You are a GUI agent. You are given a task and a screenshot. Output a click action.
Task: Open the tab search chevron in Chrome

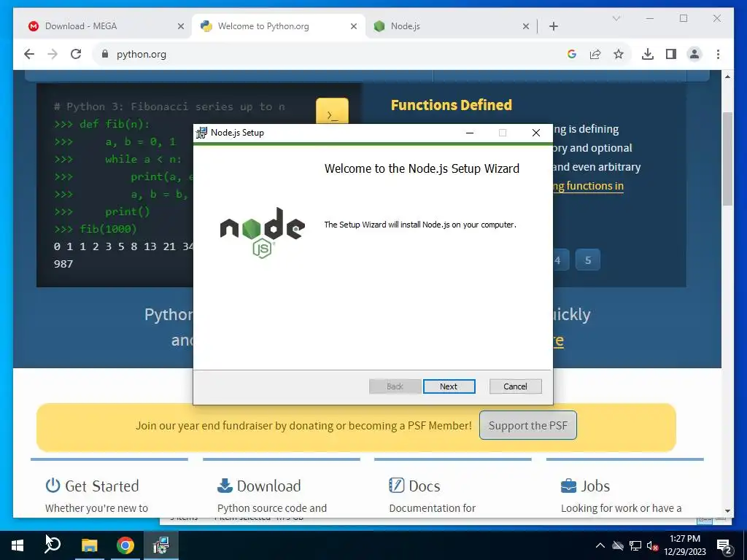point(616,18)
